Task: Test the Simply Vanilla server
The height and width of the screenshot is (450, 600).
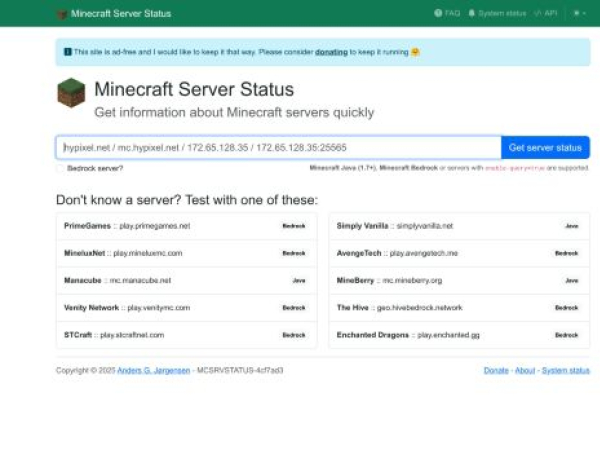Action: click(395, 226)
